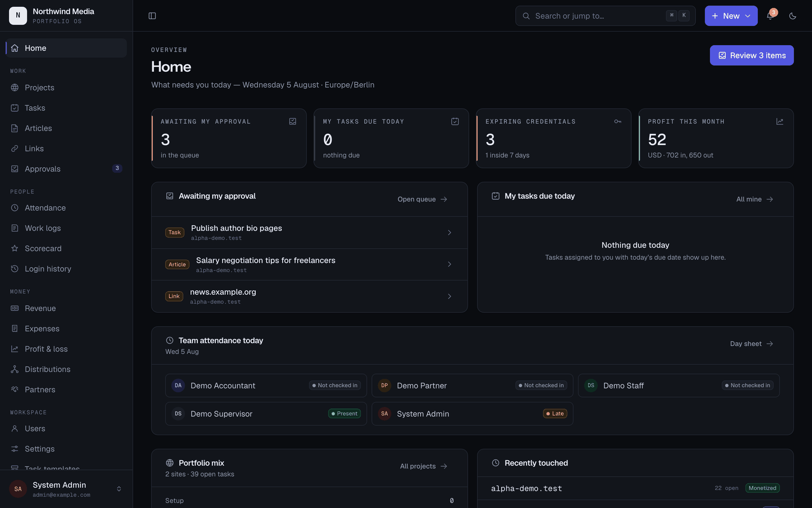The height and width of the screenshot is (508, 812).
Task: Click the Partners handshake icon
Action: coord(15,390)
